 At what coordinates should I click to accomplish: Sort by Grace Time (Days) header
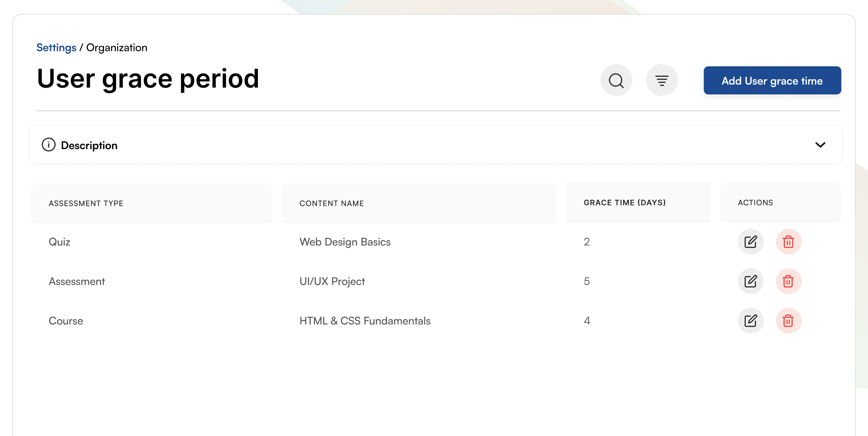pyautogui.click(x=624, y=203)
